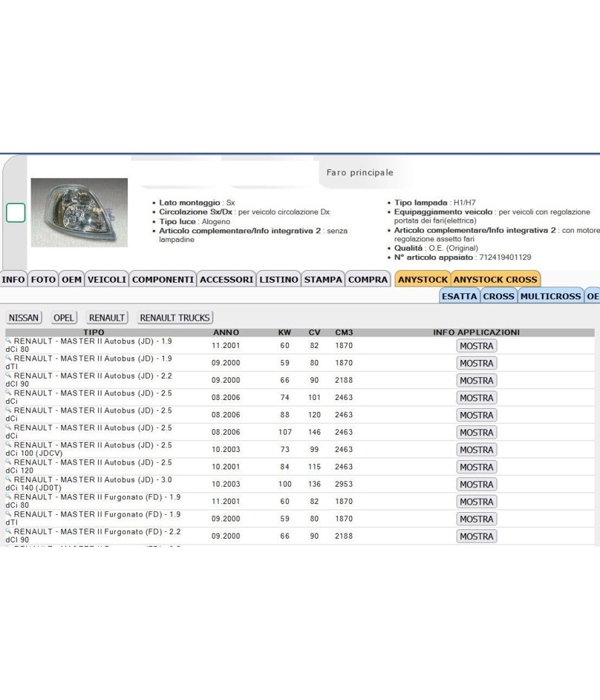Click magnifier icon for Furgonato 1.9 dCi 80
This screenshot has width=600, height=700.
click(9, 497)
